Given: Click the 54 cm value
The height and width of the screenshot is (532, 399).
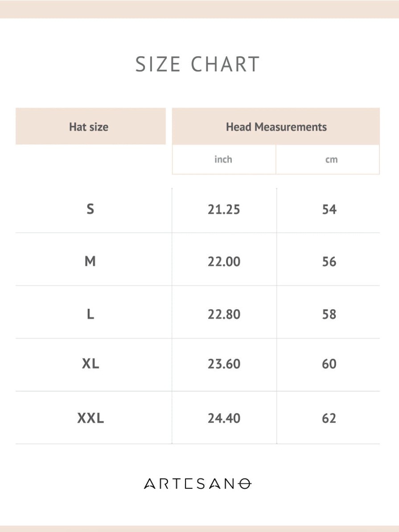Looking at the screenshot, I should click(x=329, y=209).
